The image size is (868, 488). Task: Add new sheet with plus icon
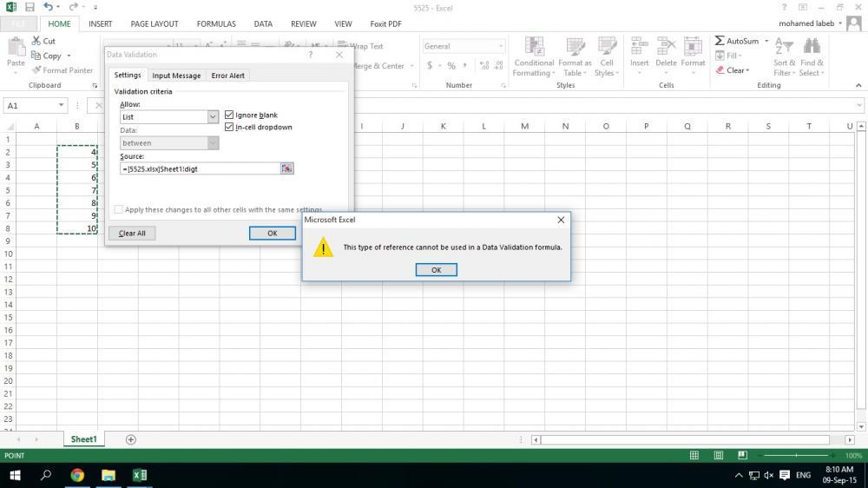coord(131,439)
